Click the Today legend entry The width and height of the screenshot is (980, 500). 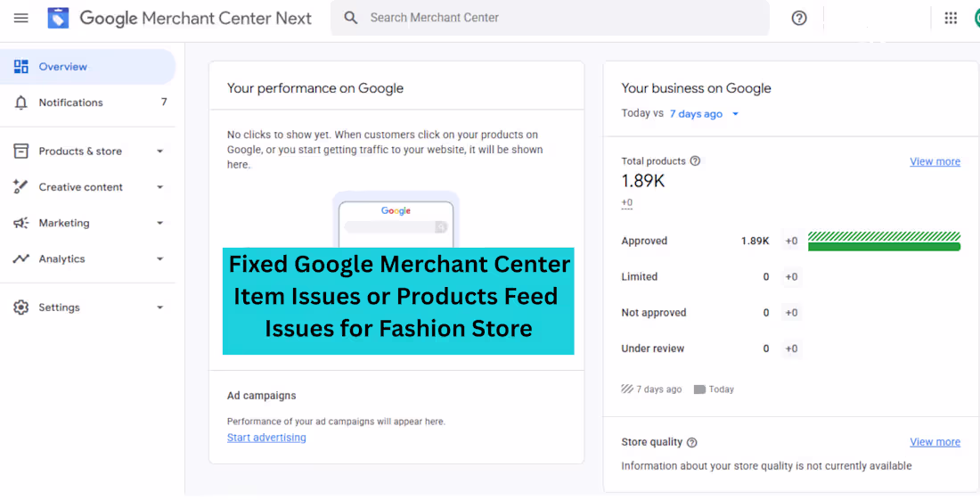714,389
